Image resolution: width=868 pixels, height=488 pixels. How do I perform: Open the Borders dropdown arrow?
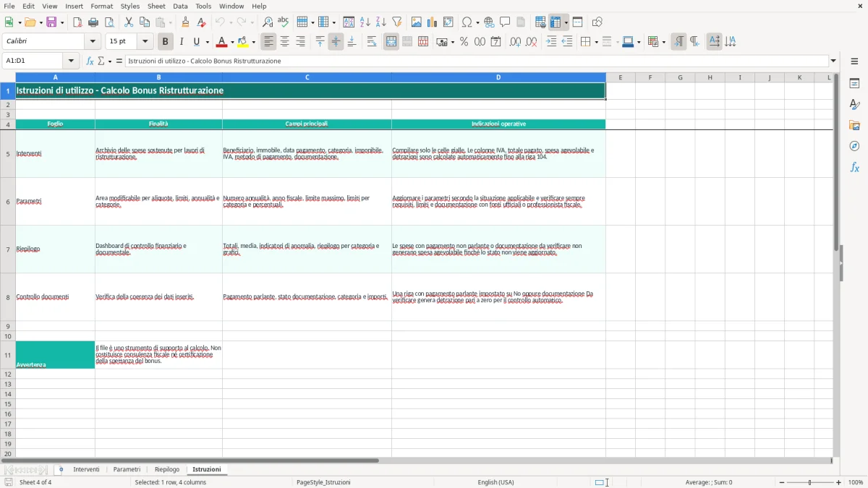595,42
